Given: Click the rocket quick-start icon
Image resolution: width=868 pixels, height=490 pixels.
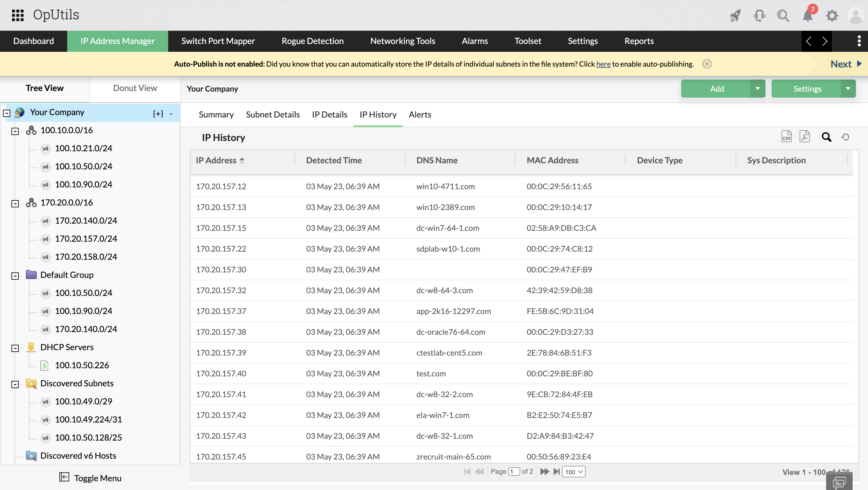Looking at the screenshot, I should pos(735,15).
